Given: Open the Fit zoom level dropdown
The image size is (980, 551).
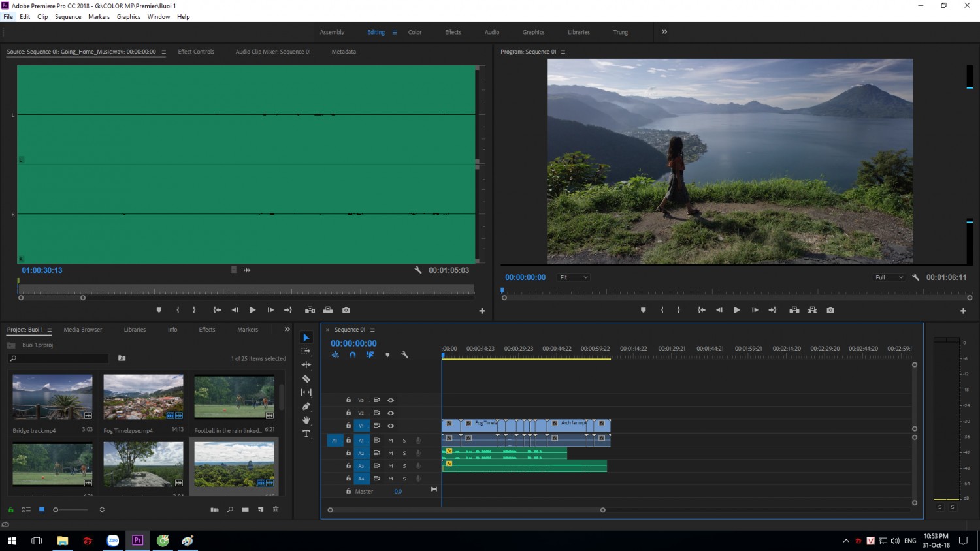Looking at the screenshot, I should pos(574,277).
